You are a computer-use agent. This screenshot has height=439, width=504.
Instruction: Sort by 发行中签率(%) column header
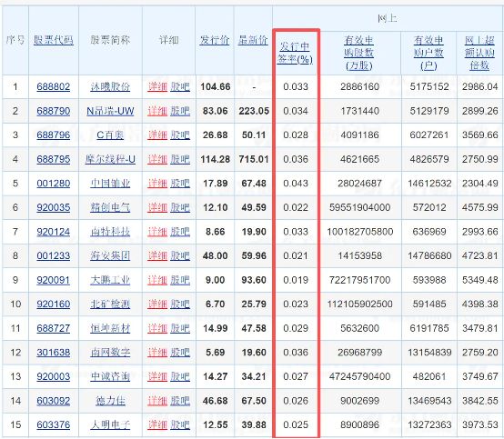click(x=295, y=53)
